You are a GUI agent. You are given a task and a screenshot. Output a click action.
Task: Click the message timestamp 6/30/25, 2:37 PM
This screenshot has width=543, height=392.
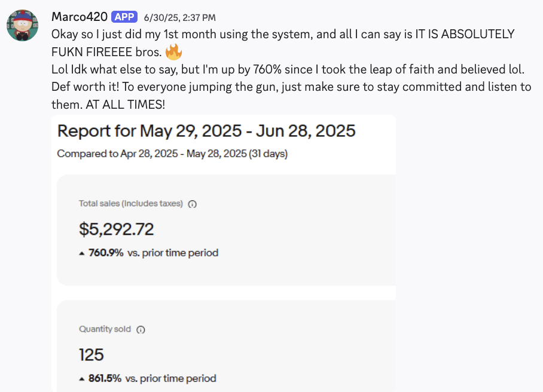[180, 17]
